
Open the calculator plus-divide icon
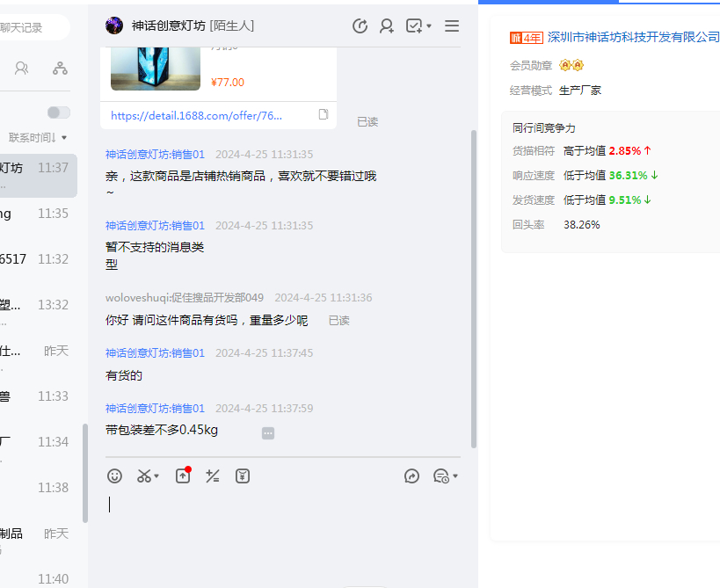coord(212,476)
